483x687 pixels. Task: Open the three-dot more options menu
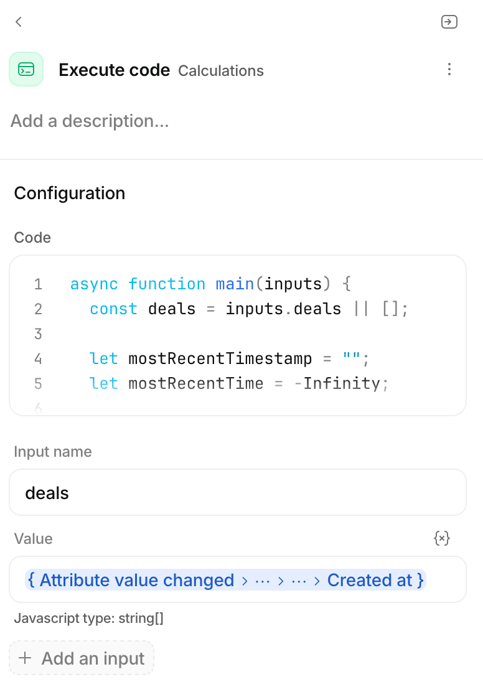(x=449, y=69)
